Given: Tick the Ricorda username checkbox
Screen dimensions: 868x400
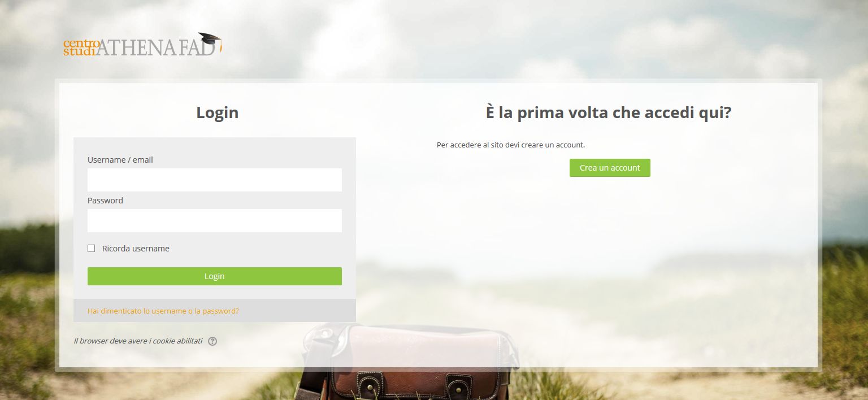Looking at the screenshot, I should point(92,249).
